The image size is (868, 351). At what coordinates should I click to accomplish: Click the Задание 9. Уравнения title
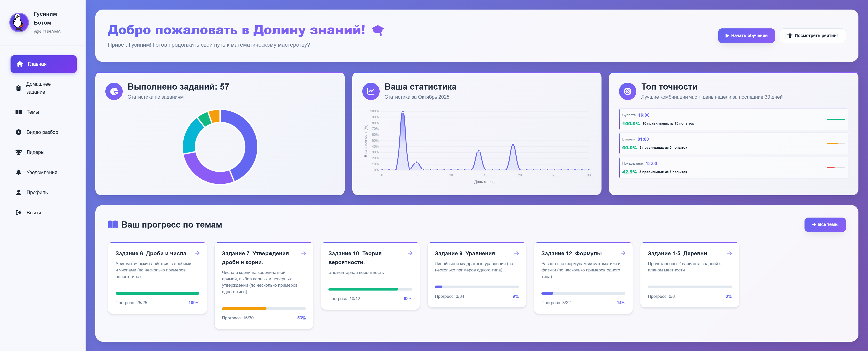tap(465, 253)
